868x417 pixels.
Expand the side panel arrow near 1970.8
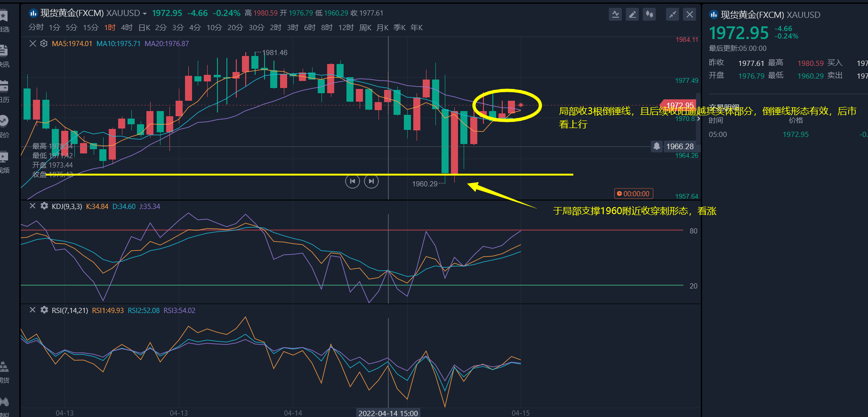[x=698, y=119]
